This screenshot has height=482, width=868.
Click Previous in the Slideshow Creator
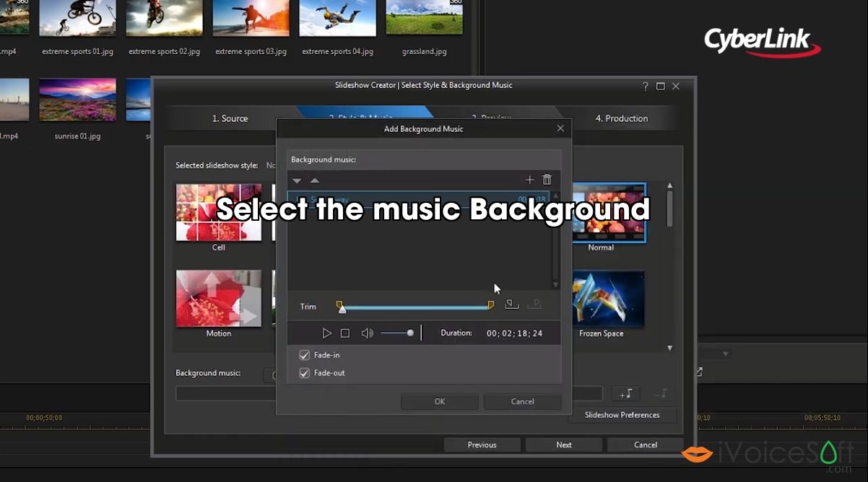point(482,445)
